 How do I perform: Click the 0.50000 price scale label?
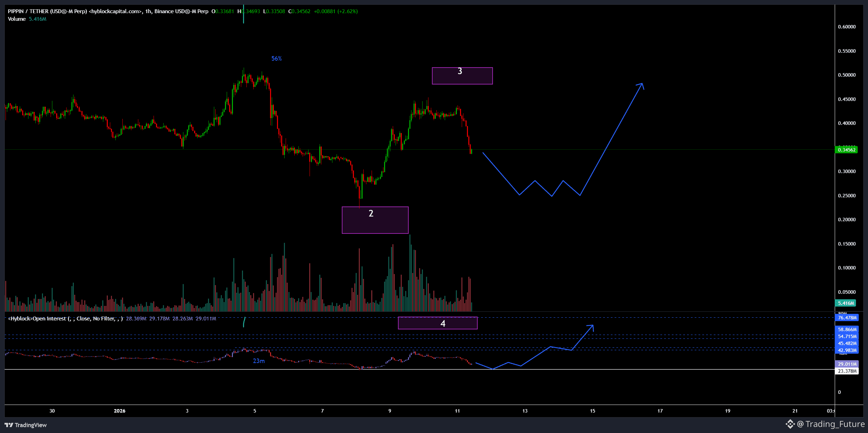pos(847,75)
